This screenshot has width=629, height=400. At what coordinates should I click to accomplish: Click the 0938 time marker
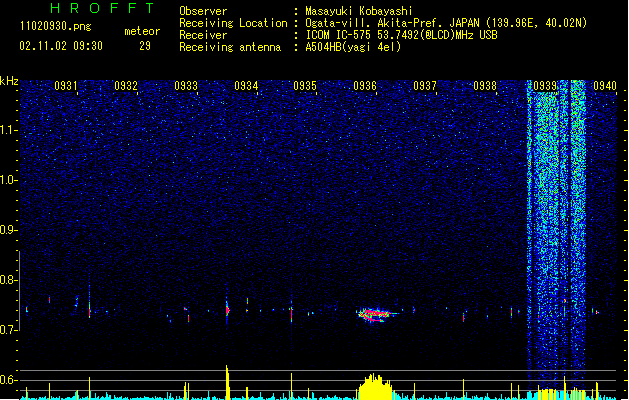point(485,86)
